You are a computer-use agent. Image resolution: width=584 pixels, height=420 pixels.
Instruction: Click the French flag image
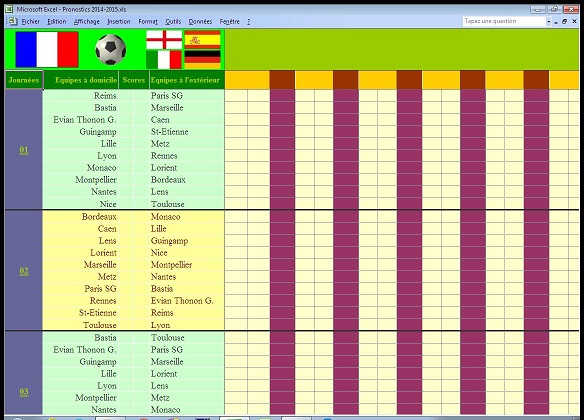click(x=47, y=50)
